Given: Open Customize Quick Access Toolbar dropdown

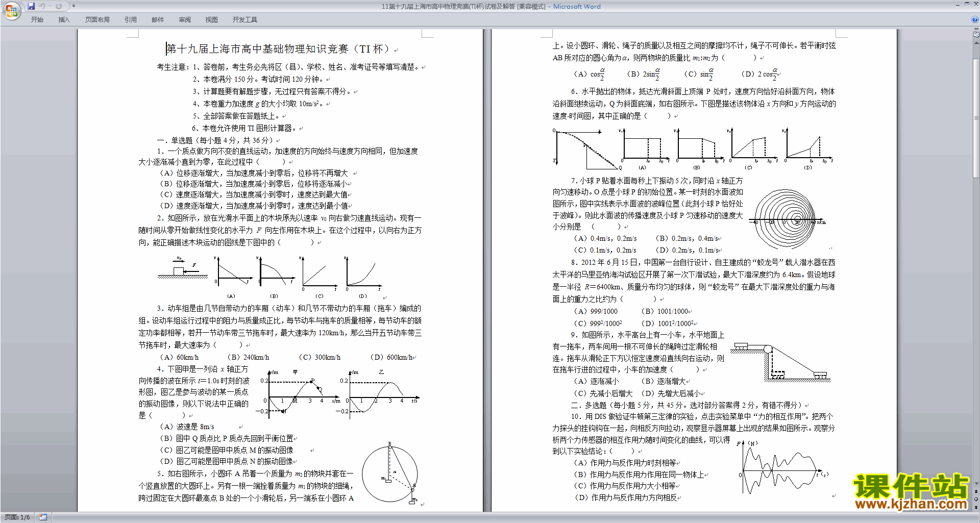Looking at the screenshot, I should point(73,6).
